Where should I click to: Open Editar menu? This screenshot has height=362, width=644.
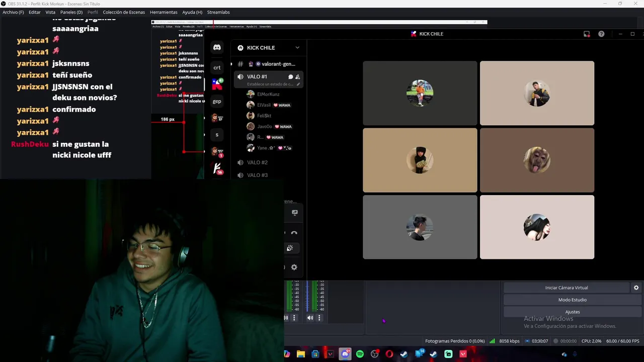(x=35, y=12)
